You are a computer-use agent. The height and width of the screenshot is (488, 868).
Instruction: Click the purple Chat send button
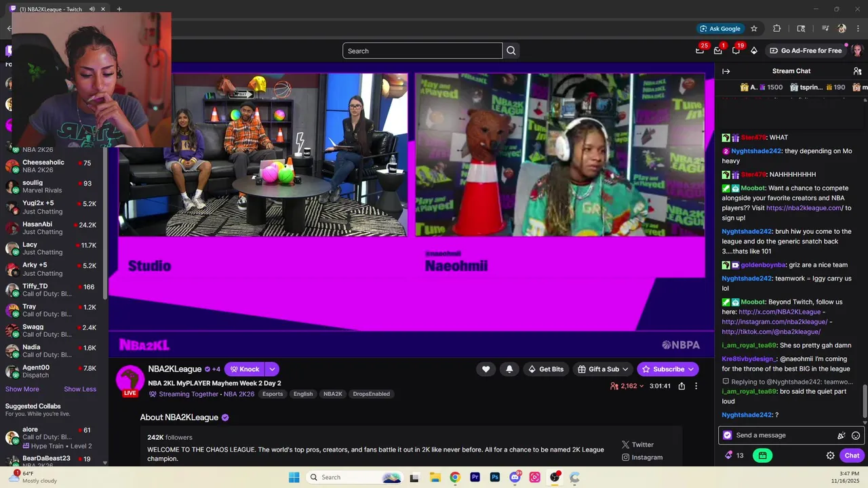[852, 455]
